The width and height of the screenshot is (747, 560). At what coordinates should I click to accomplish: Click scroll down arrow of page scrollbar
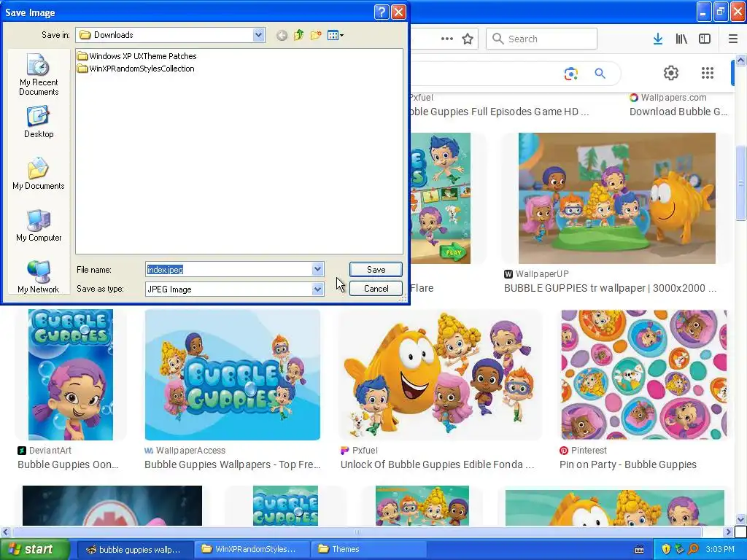tap(740, 519)
